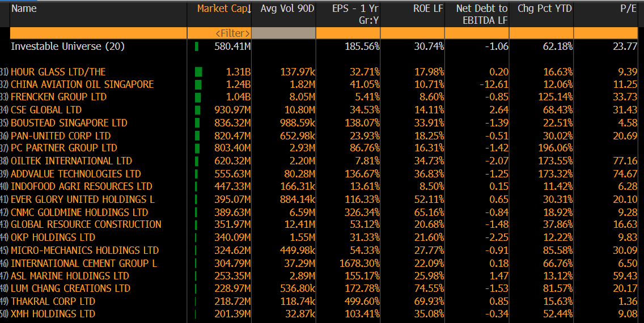Open ADDVALUE TECHNOLOGIES LTD security
Viewport: 644px width, 323px height.
click(76, 174)
